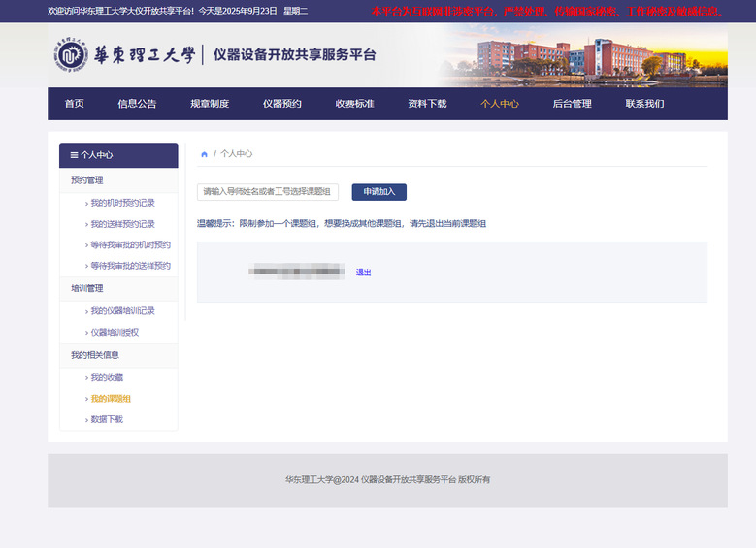
Task: Select 等待我审批的机时预约 sidebar item
Action: [x=130, y=245]
